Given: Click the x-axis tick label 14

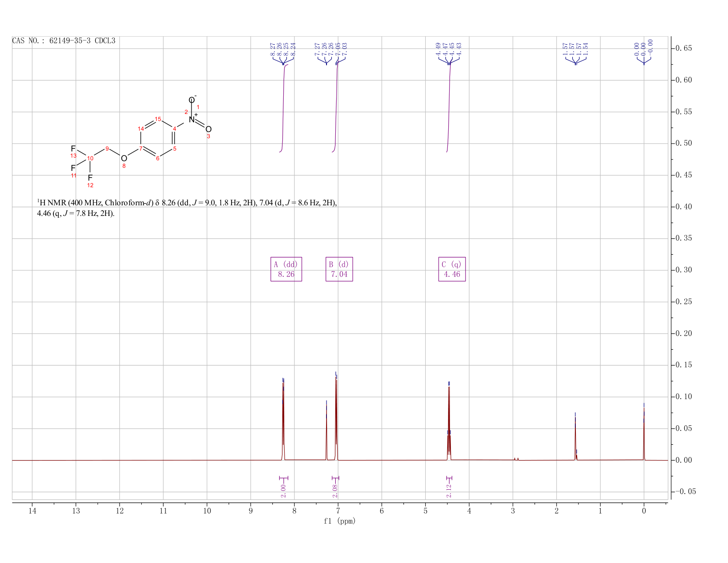Looking at the screenshot, I should click(x=32, y=511).
